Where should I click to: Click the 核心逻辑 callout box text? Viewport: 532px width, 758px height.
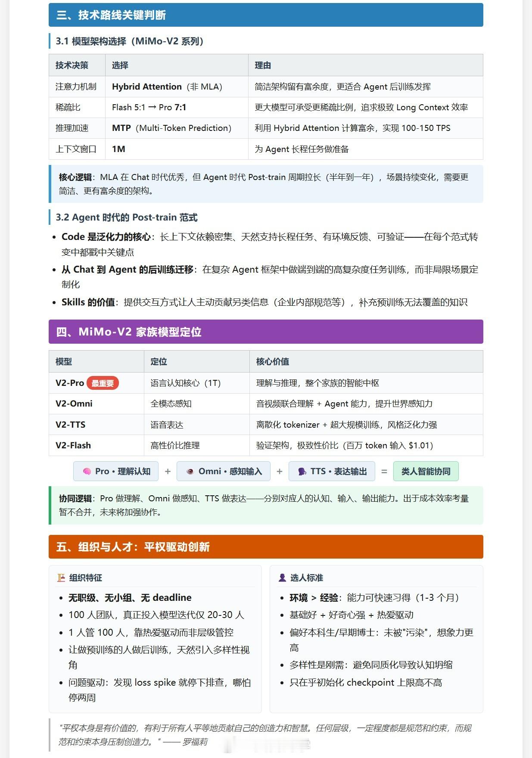coord(266,184)
